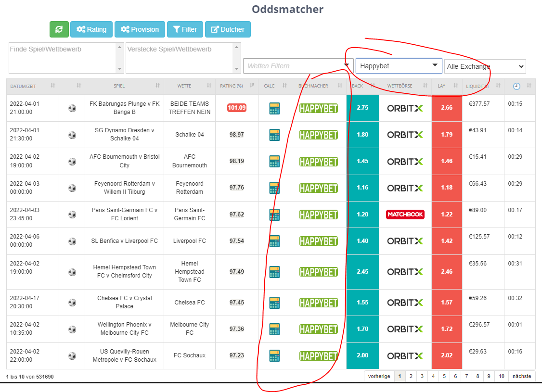The height and width of the screenshot is (392, 542).
Task: Click Happybet logo in Babrungas Plunge row
Action: coord(319,108)
